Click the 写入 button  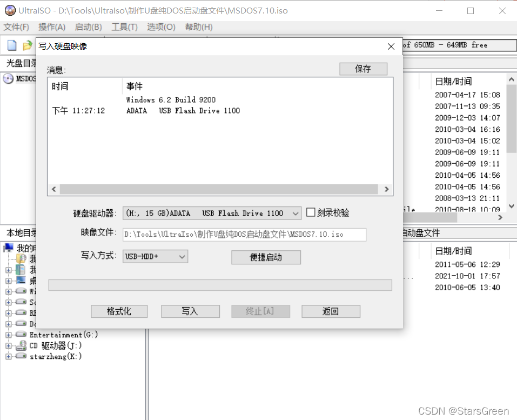(x=190, y=311)
